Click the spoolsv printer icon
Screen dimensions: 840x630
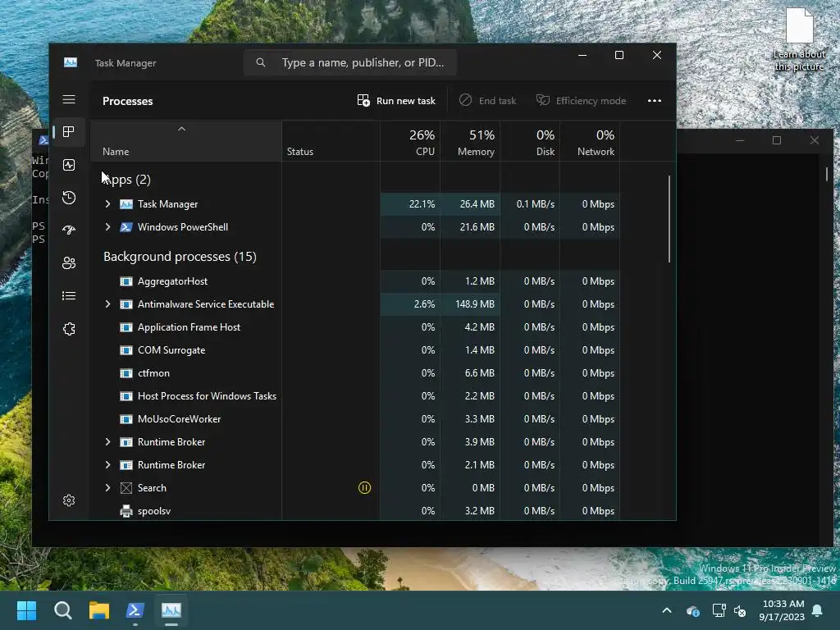point(126,511)
